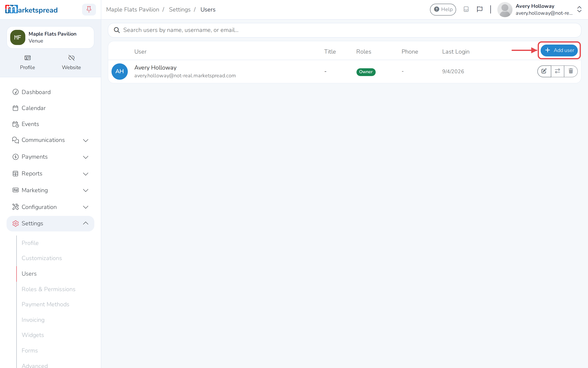Screen dimensions: 588x368
Task: Open Widgets settings
Action: (x=33, y=335)
